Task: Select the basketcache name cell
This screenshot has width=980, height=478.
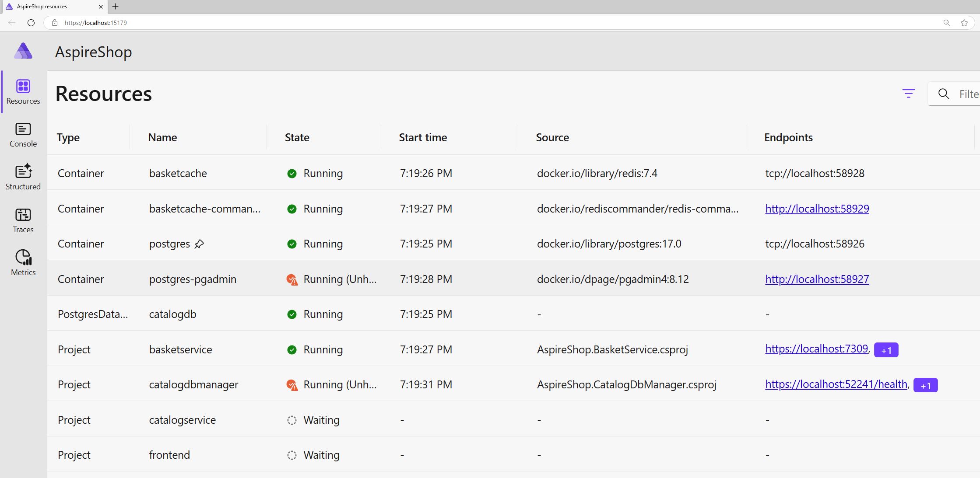Action: click(x=178, y=173)
